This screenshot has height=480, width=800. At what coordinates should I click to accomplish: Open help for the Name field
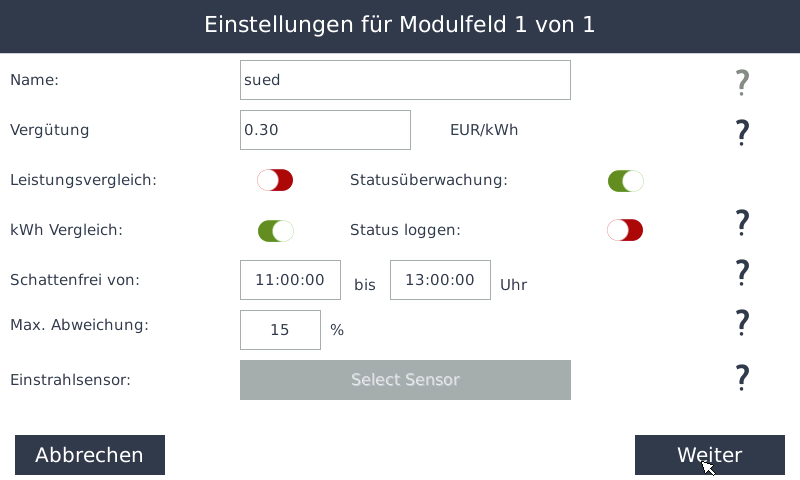[x=742, y=82]
